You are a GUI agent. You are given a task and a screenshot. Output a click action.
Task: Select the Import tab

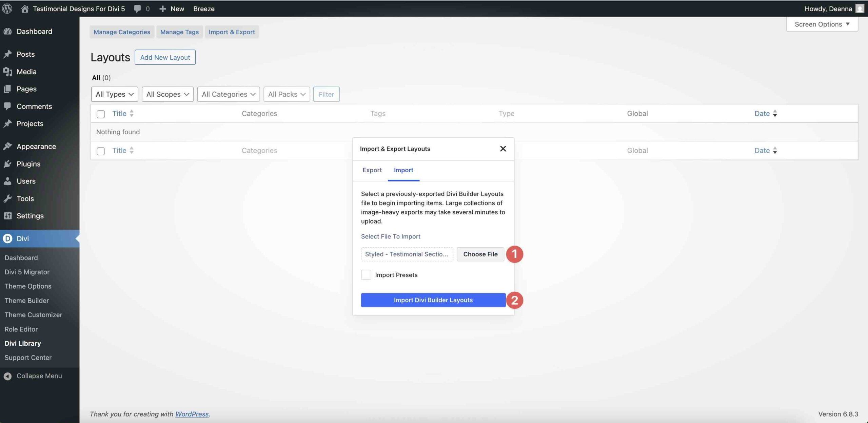[x=403, y=170]
